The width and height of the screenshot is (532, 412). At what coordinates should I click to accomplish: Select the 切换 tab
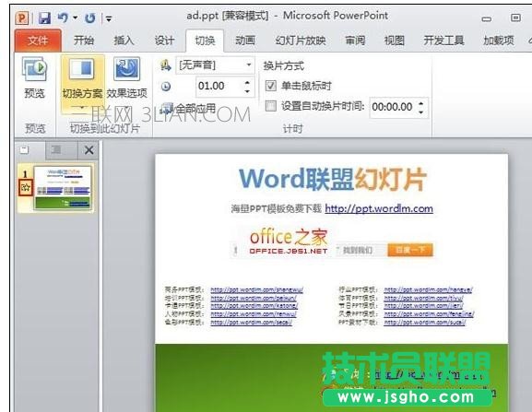205,41
